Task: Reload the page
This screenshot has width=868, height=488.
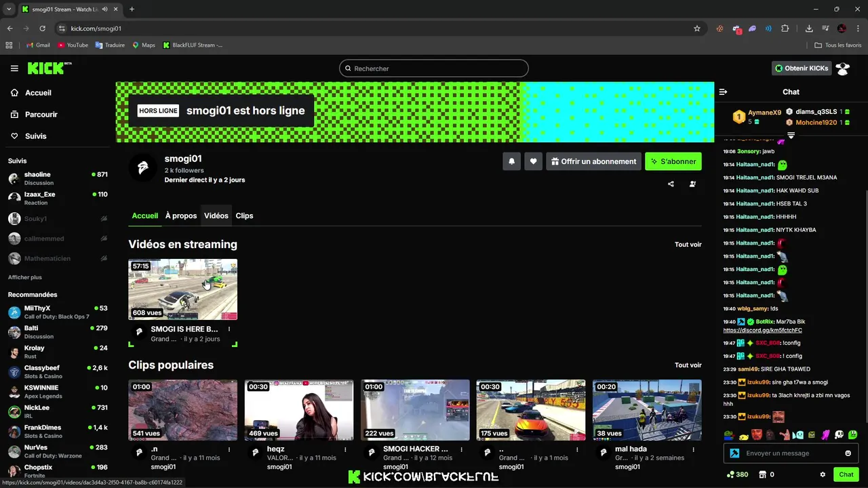Action: coord(42,28)
